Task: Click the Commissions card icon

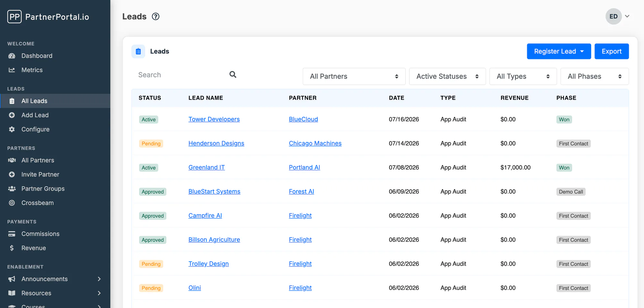Action: tap(12, 234)
